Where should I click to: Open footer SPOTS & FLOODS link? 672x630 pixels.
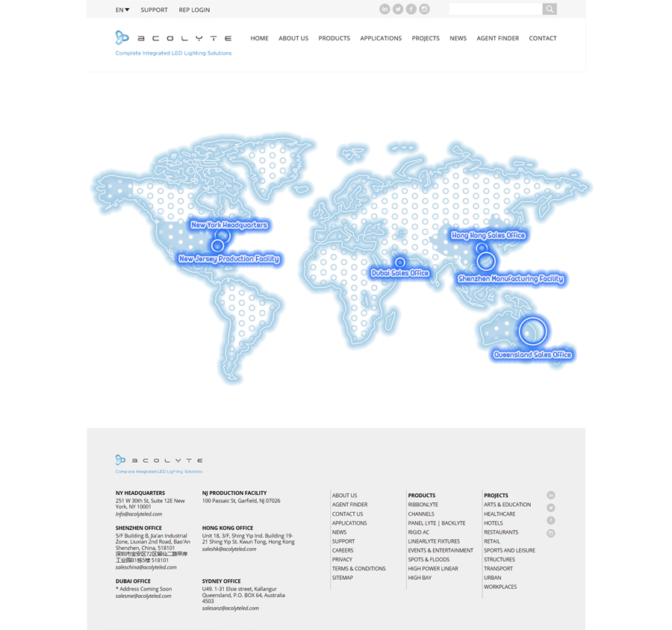(429, 559)
